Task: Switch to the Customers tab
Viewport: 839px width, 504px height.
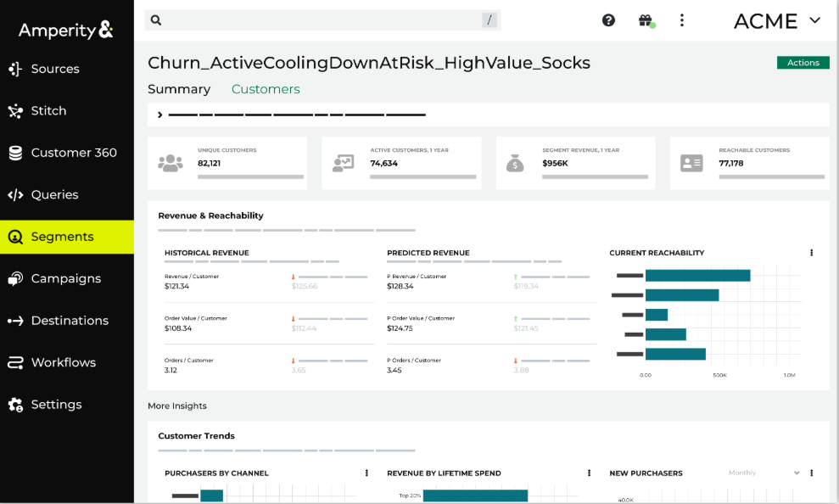Action: (266, 89)
